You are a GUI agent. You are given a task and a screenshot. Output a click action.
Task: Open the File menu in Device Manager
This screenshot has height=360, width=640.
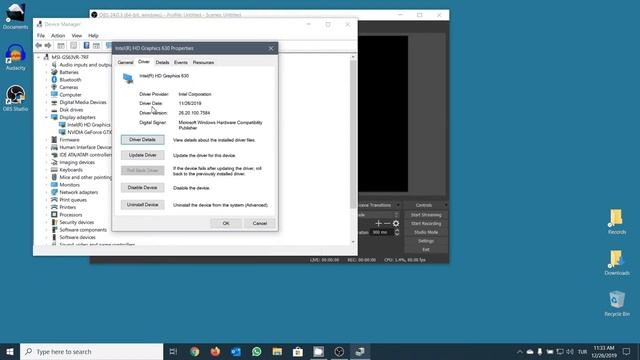pyautogui.click(x=41, y=36)
